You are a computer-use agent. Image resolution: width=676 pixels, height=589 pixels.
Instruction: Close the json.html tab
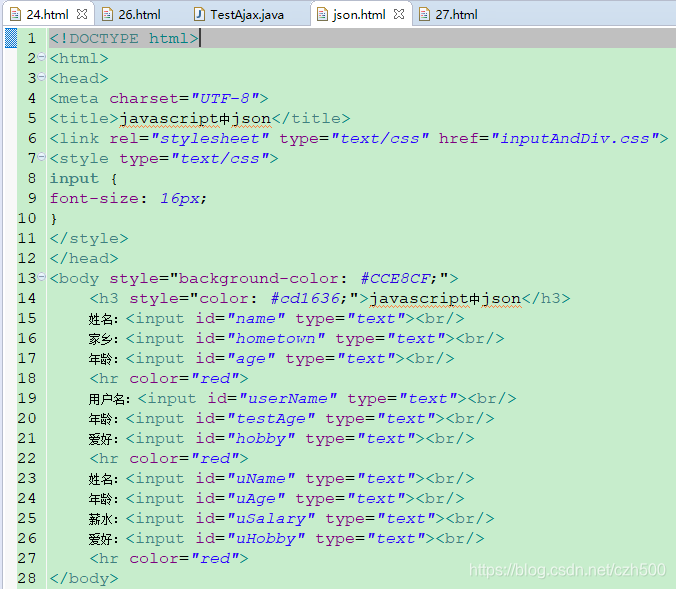click(399, 14)
